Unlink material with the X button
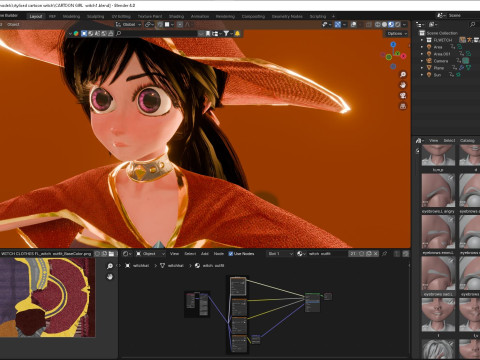The width and height of the screenshot is (480, 360). click(376, 254)
